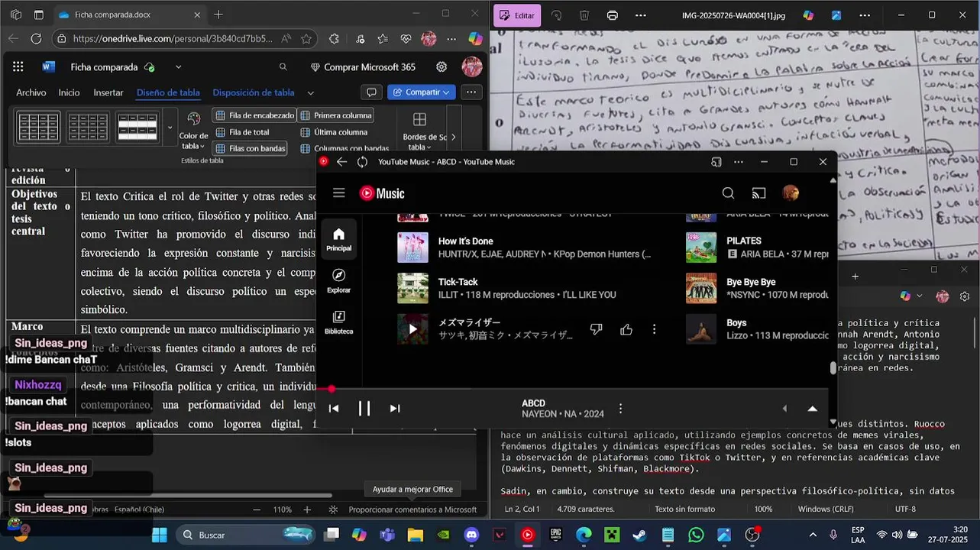
Task: Refresh the Edge browser page
Action: tap(36, 38)
